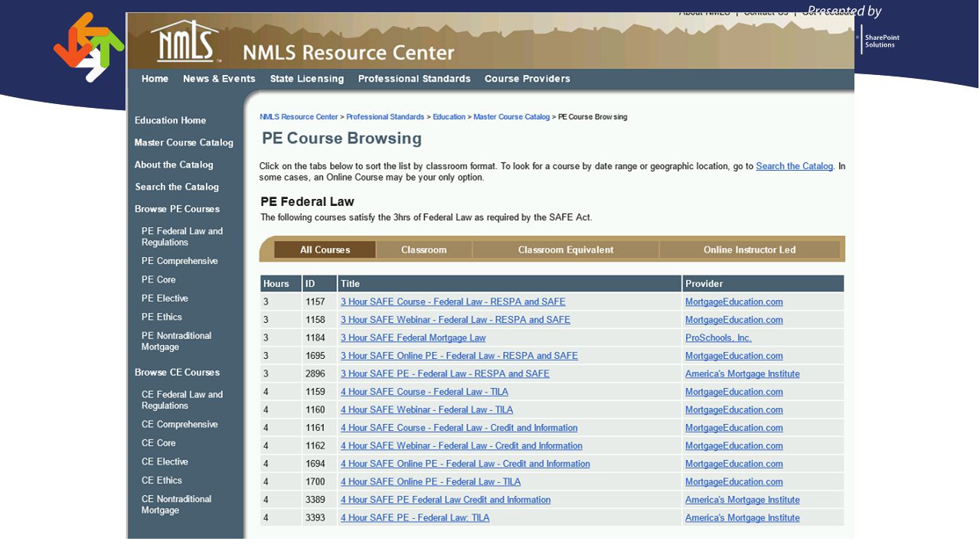980x551 pixels.
Task: Click MortgageEducation.com in row 1700
Action: [x=734, y=482]
